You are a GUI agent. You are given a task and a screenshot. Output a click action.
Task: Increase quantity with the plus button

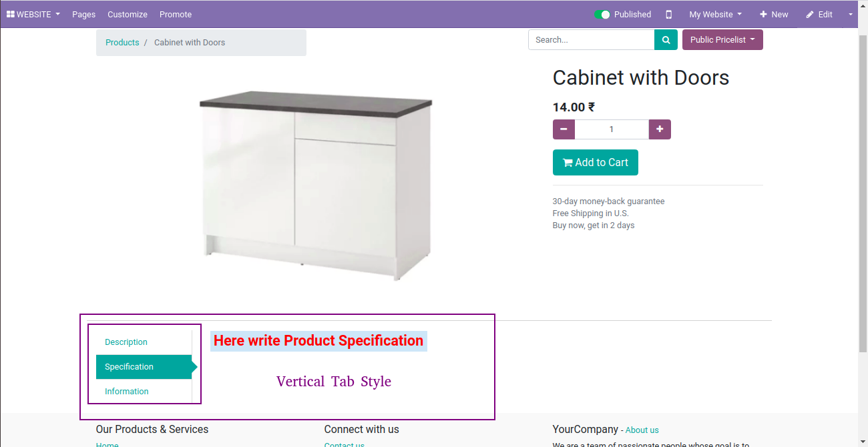[660, 129]
